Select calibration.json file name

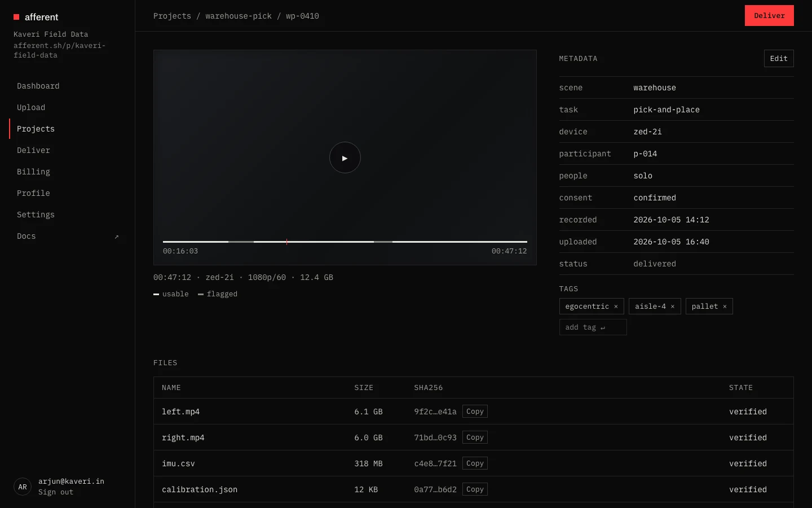pyautogui.click(x=200, y=489)
